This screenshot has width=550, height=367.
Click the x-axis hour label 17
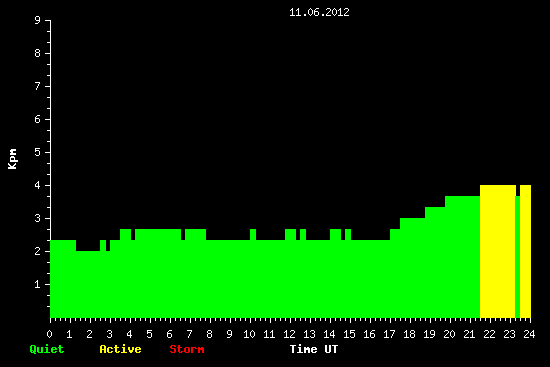coord(390,334)
